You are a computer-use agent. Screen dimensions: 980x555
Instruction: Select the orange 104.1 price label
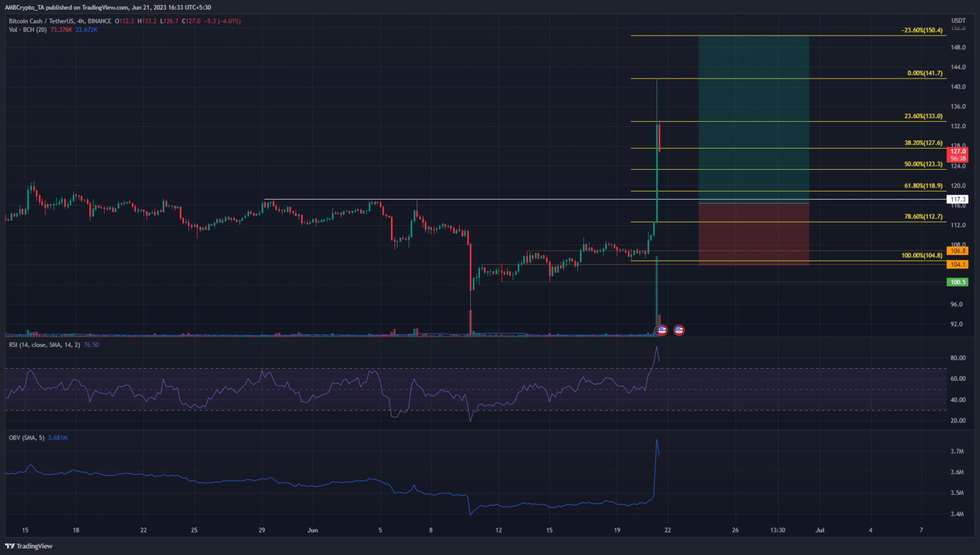point(958,264)
